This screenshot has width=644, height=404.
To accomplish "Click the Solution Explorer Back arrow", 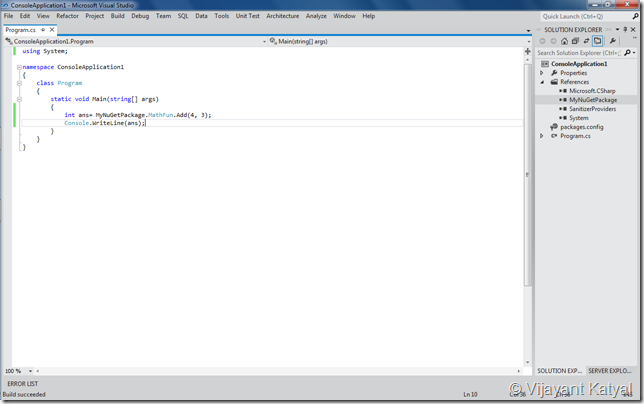I will coord(542,41).
